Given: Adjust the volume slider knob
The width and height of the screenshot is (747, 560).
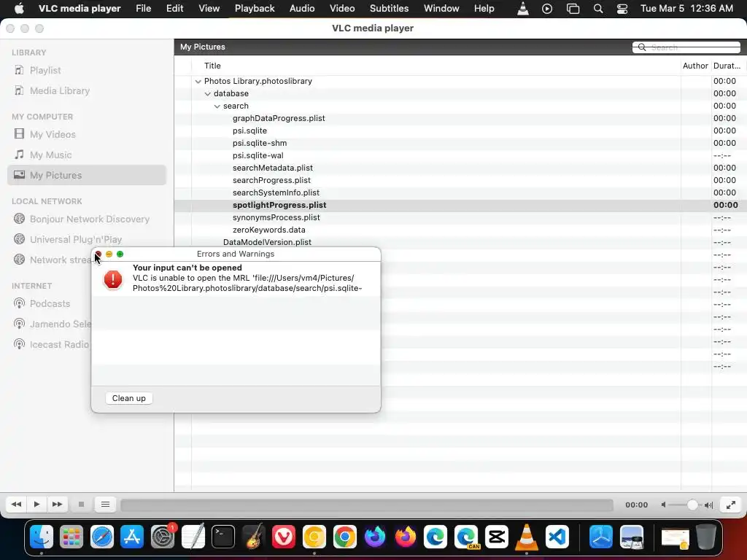Looking at the screenshot, I should [692, 505].
